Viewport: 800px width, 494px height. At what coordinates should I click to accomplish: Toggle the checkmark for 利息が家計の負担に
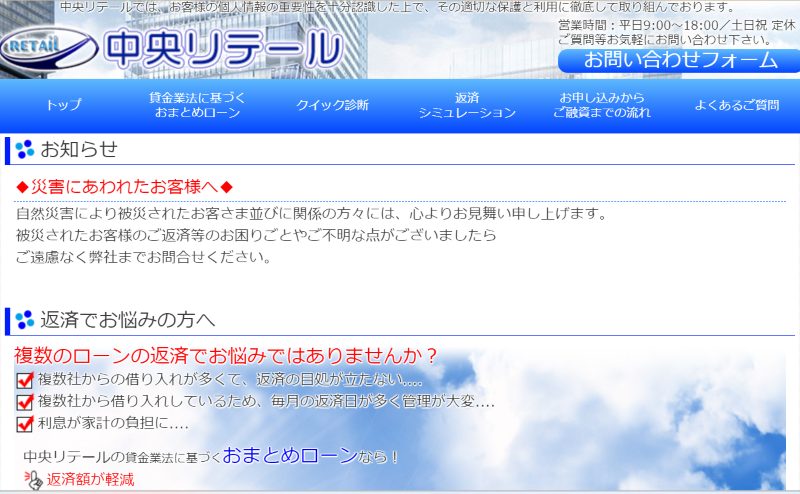[25, 423]
